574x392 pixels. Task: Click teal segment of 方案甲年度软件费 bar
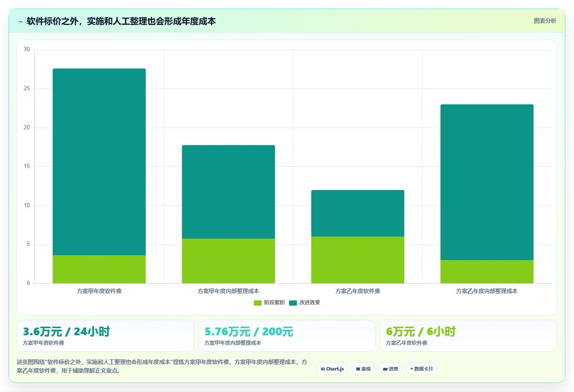[99, 162]
